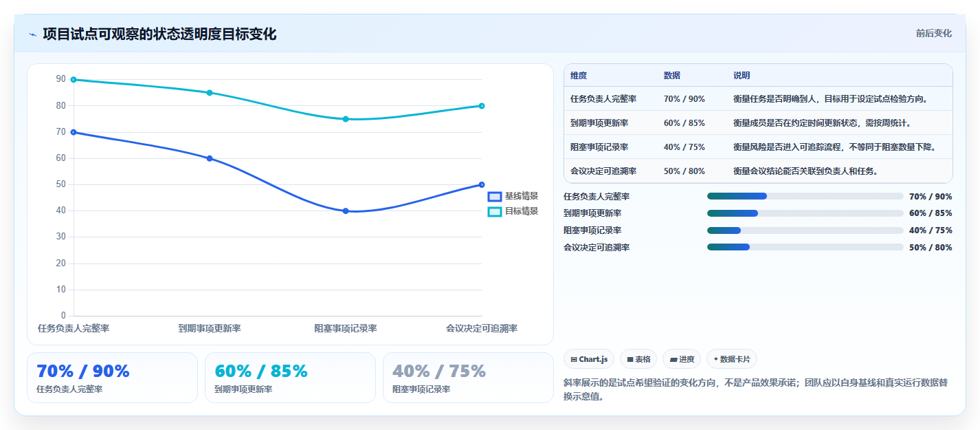Click the 40% / 75% table cell
Screen dimensions: 980x430
coord(684,147)
